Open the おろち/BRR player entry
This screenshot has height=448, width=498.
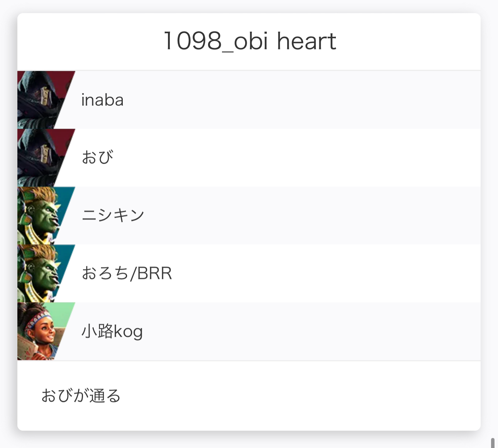pyautogui.click(x=127, y=273)
